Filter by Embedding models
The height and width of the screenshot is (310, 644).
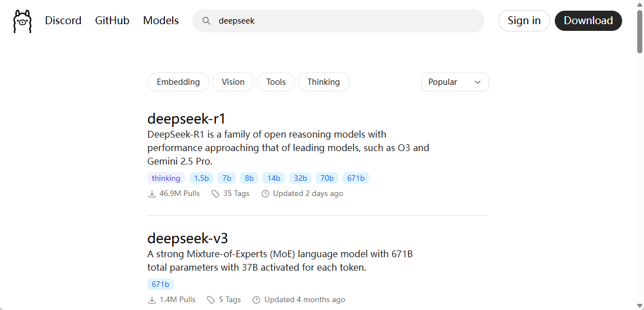coord(178,82)
